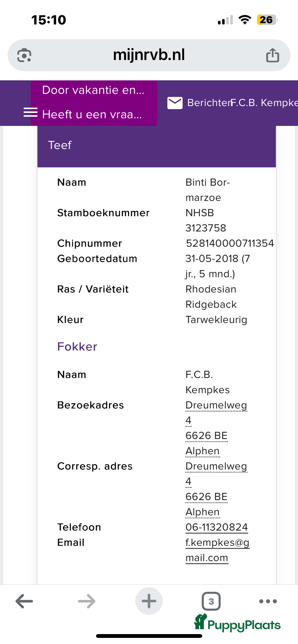Go back with the back arrow
The width and height of the screenshot is (298, 644).
click(x=24, y=601)
